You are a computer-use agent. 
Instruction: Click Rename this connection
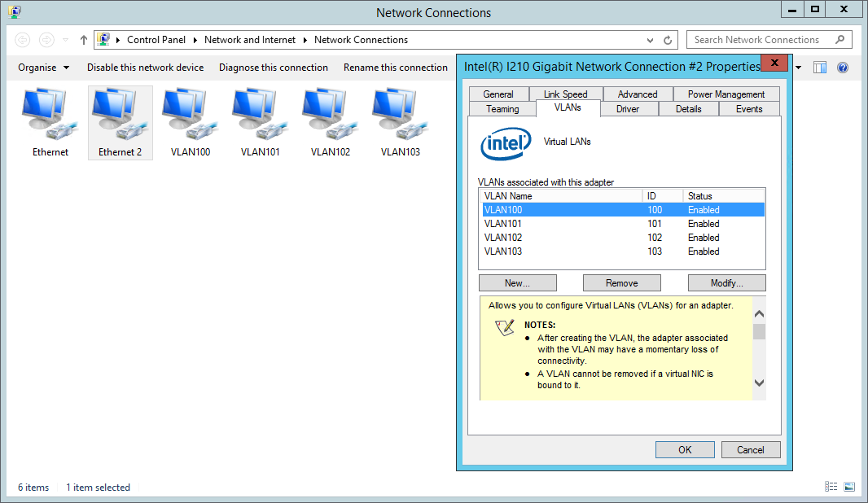pos(395,68)
